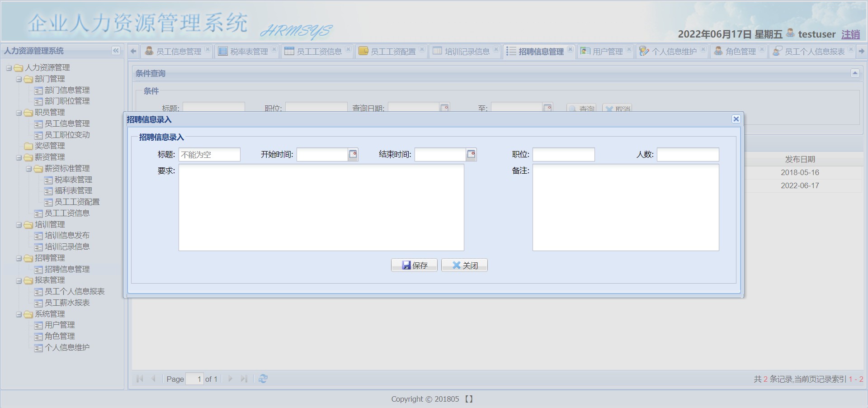Open 员工薪水报表 tree item
The width and height of the screenshot is (868, 408).
coord(67,303)
